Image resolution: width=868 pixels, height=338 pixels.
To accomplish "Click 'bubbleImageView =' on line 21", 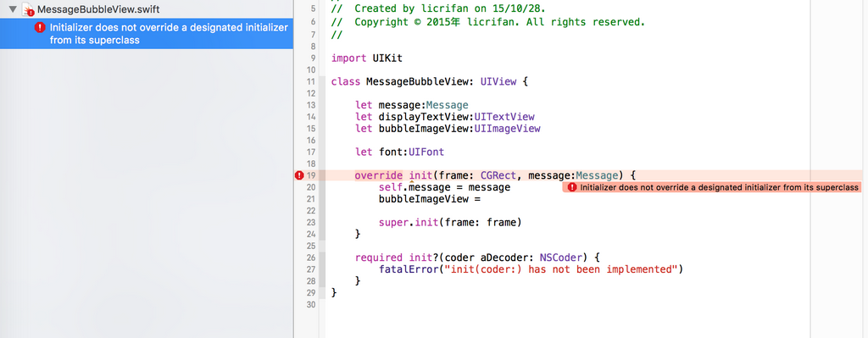I will [x=430, y=199].
